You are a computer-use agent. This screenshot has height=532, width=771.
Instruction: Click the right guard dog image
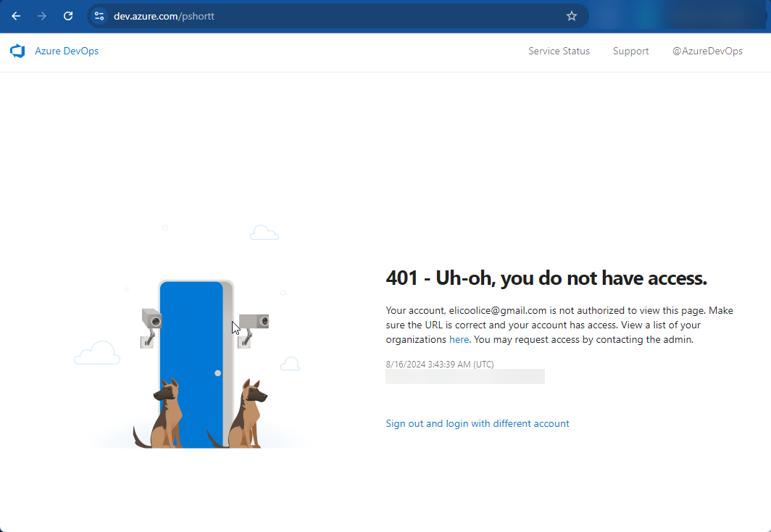(x=246, y=413)
